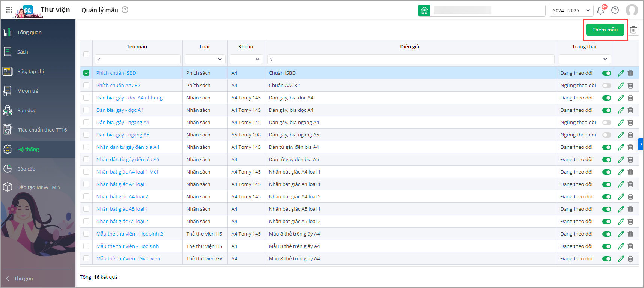Open the Loại filter dropdown
This screenshot has height=288, width=644.
(205, 59)
